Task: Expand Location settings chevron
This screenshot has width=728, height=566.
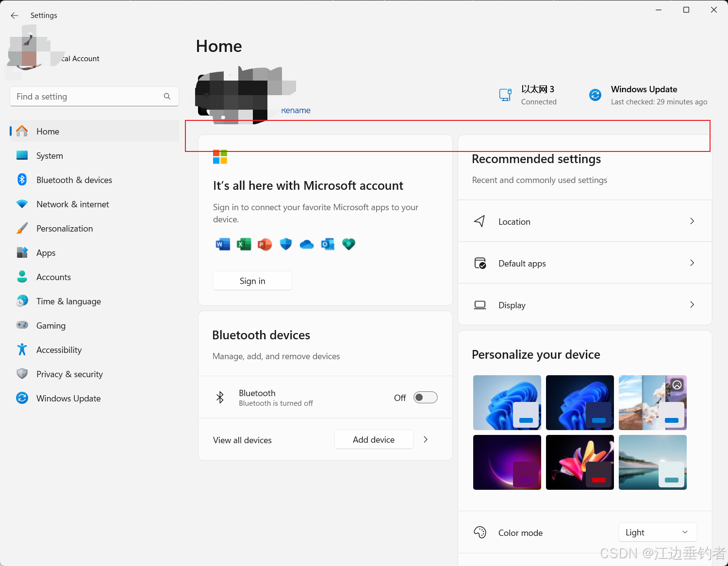Action: tap(692, 221)
